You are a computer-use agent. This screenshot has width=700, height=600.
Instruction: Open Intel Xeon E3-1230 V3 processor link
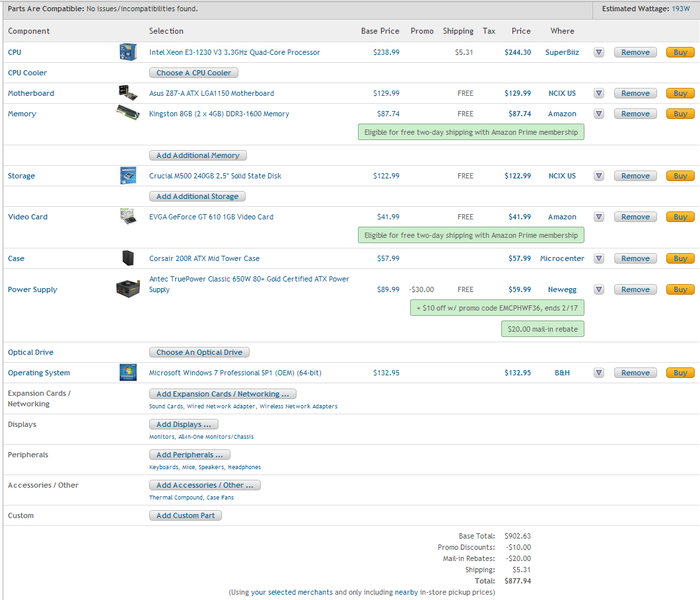click(234, 52)
